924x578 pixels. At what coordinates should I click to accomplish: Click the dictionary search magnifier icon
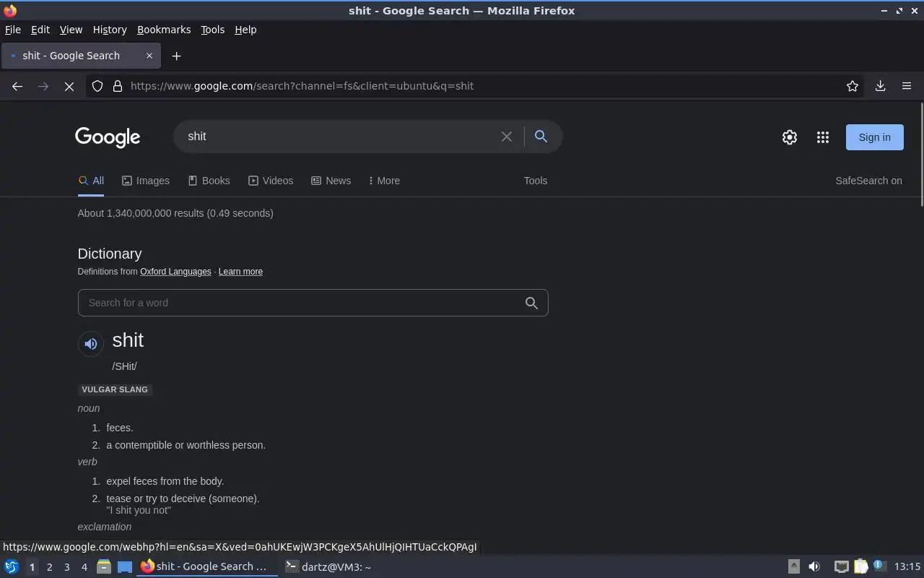[531, 303]
